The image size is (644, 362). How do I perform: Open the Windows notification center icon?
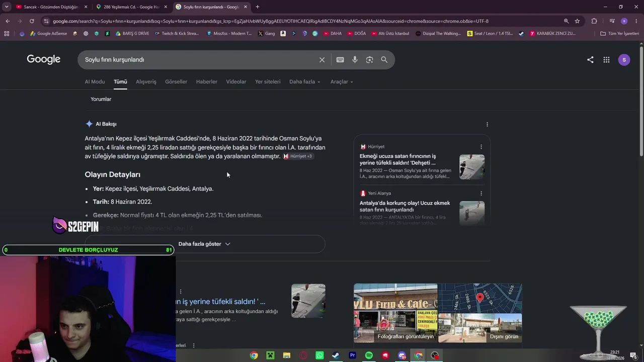[x=633, y=355]
